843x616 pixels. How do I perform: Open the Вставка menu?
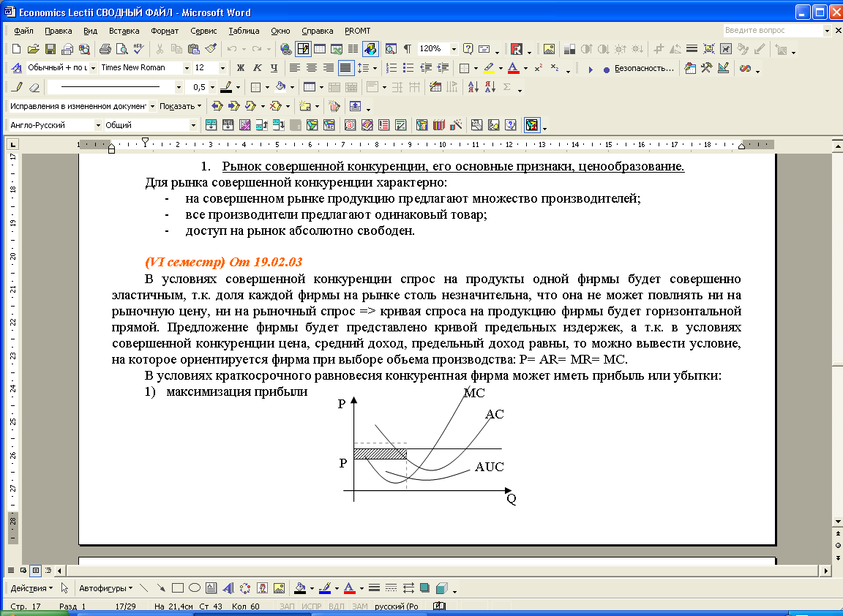point(124,31)
